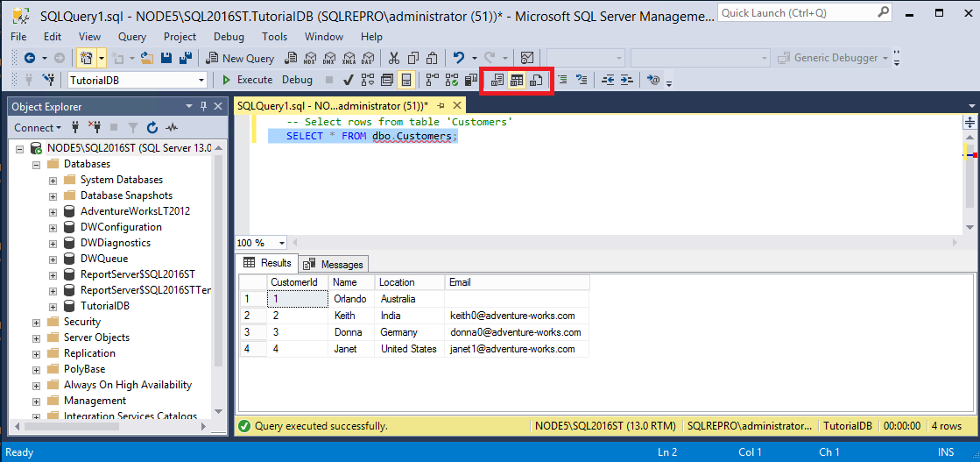Click the Comment out selected lines icon
Image resolution: width=980 pixels, height=462 pixels.
pos(562,80)
